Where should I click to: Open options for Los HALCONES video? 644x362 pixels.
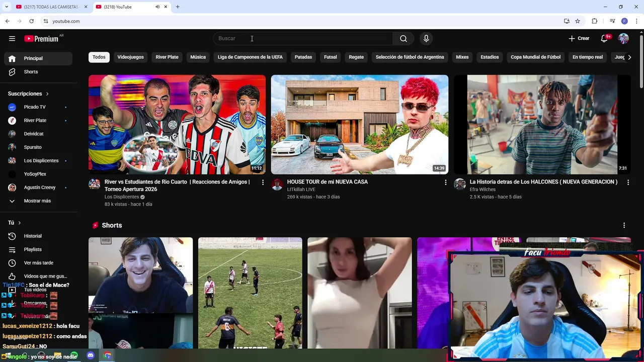[628, 183]
